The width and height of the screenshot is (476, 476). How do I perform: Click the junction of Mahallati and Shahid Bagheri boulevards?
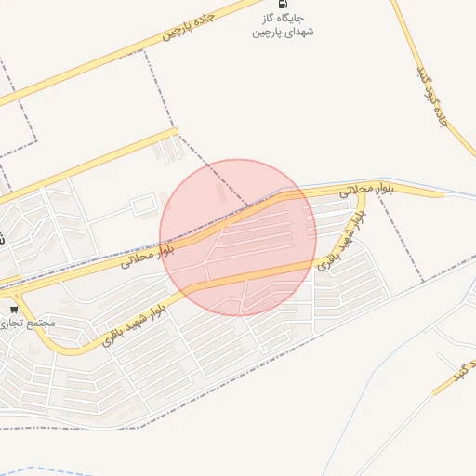coord(362,195)
